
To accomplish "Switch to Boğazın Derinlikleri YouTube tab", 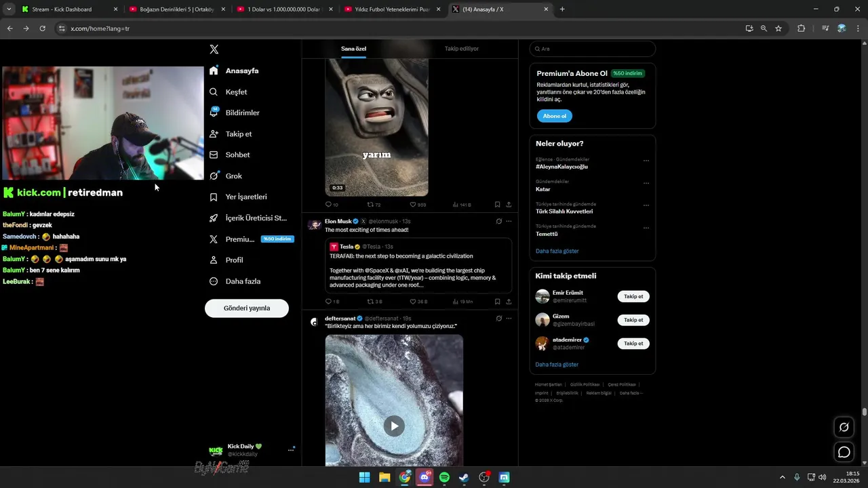I will [176, 9].
